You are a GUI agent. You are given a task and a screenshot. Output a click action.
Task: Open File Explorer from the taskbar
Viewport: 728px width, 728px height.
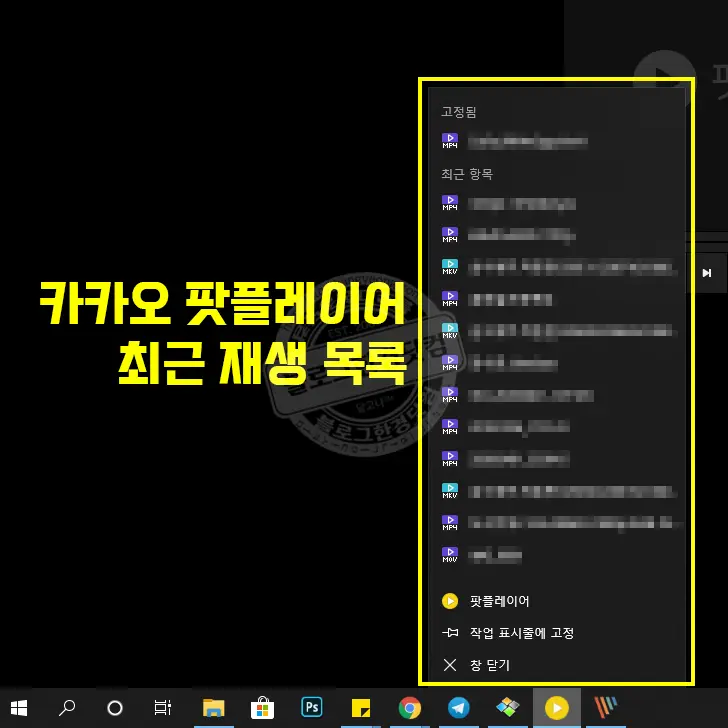[x=214, y=708]
